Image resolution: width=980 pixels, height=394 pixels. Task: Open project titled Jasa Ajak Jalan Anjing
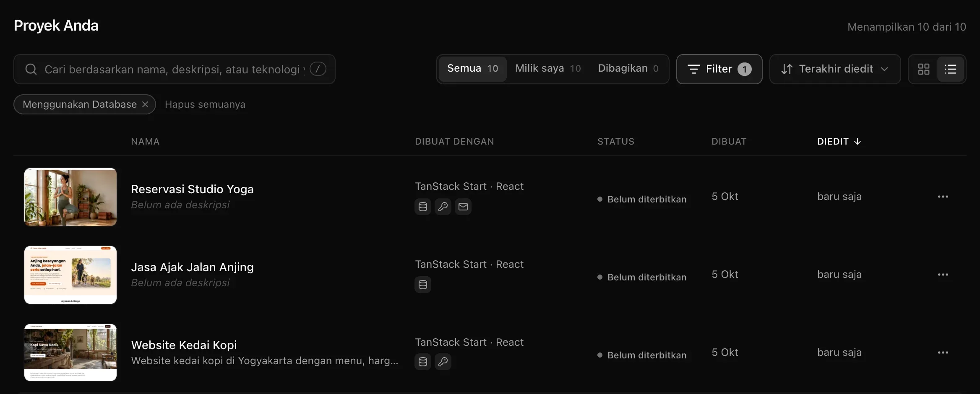pyautogui.click(x=192, y=267)
